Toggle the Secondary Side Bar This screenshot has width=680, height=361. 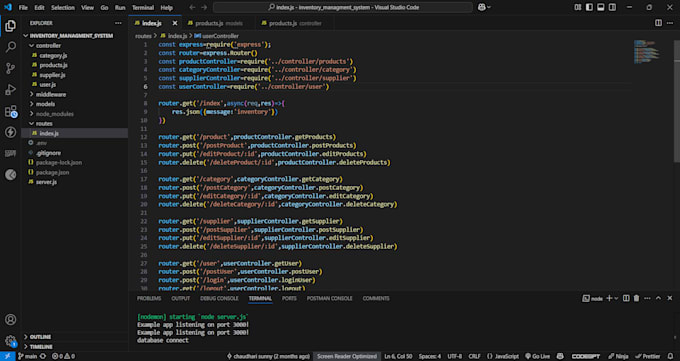coord(612,7)
